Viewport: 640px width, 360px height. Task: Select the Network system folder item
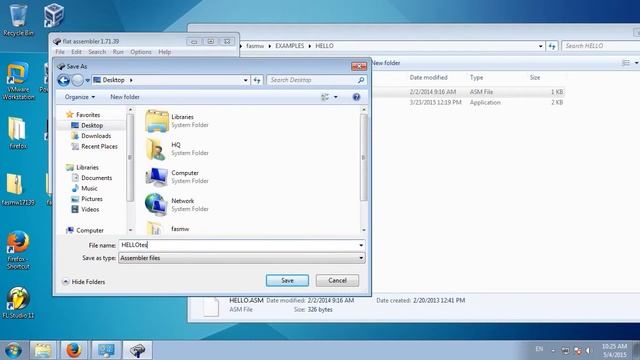pyautogui.click(x=178, y=204)
